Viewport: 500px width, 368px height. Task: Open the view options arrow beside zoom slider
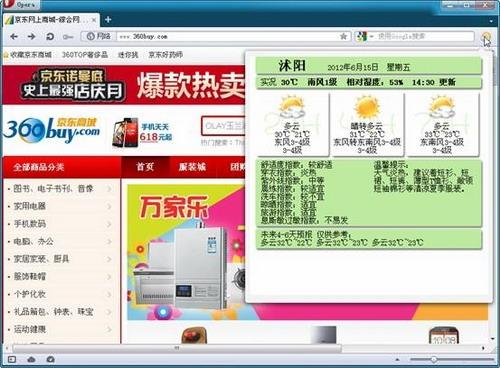click(397, 360)
